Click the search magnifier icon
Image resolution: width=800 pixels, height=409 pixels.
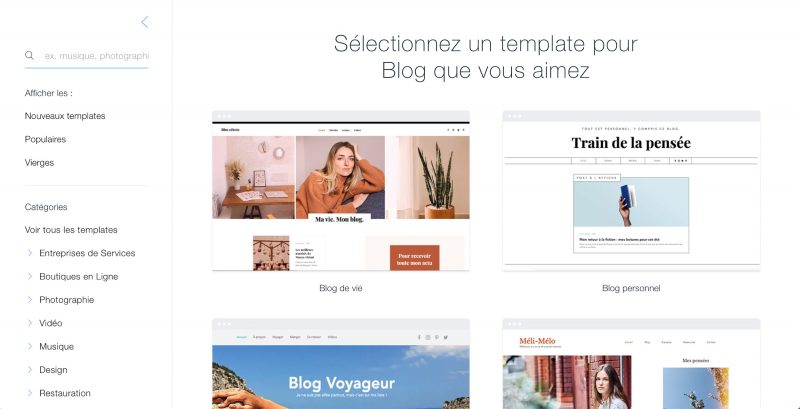pyautogui.click(x=30, y=55)
